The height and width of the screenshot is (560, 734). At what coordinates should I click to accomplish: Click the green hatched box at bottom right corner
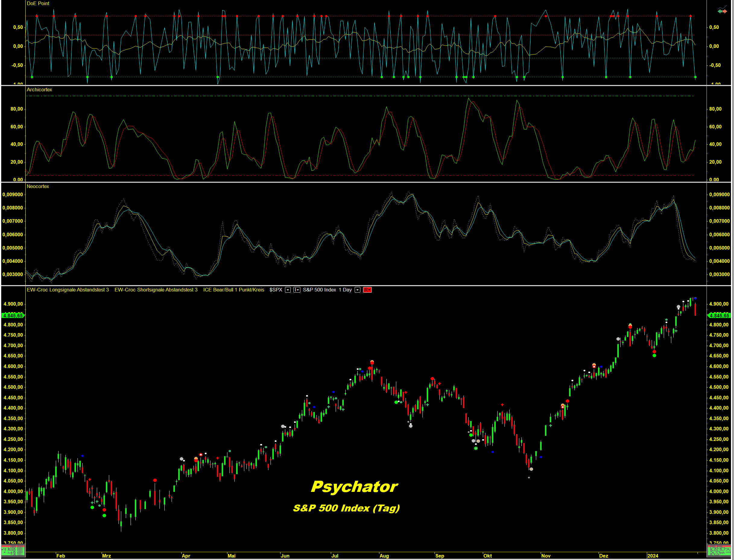tap(719, 551)
